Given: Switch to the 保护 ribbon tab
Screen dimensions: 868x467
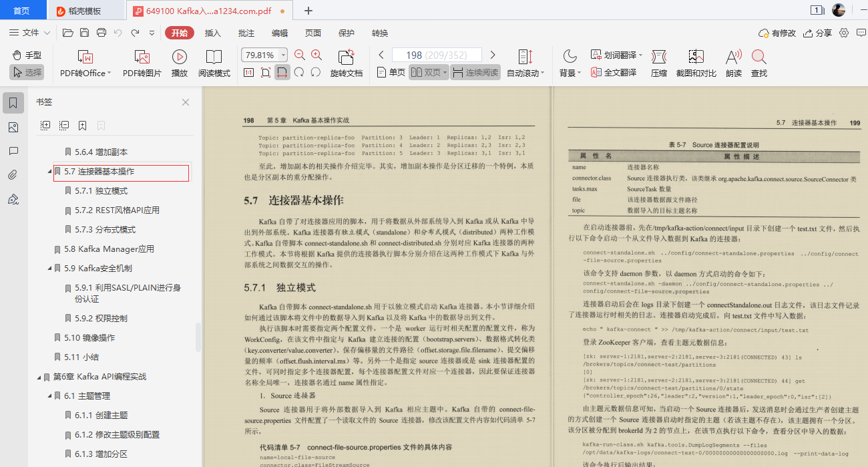Looking at the screenshot, I should point(347,33).
